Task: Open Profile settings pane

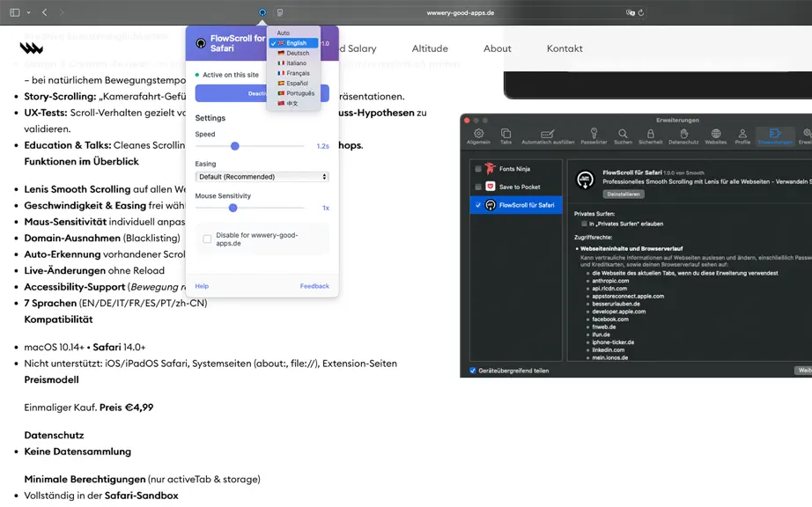Action: (x=742, y=136)
